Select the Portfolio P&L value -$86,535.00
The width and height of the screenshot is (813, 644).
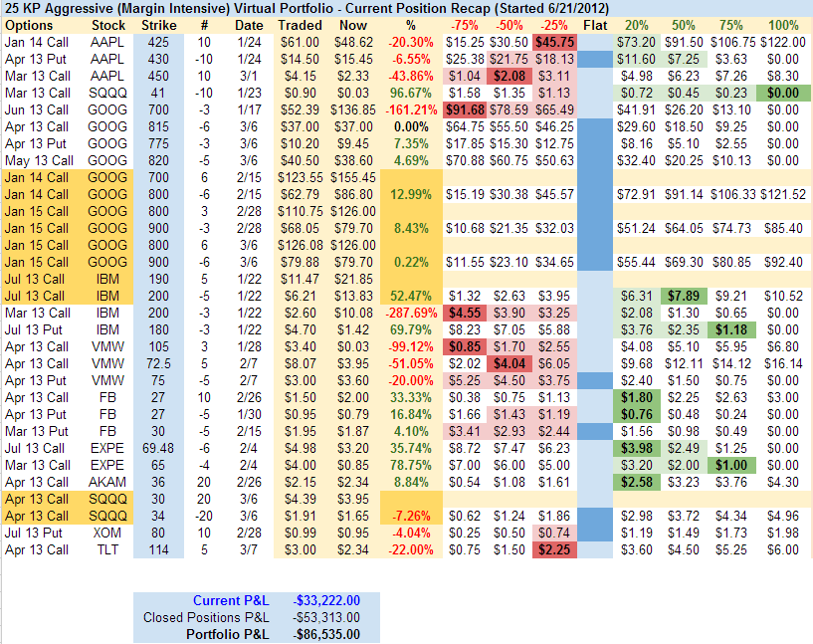click(x=326, y=633)
